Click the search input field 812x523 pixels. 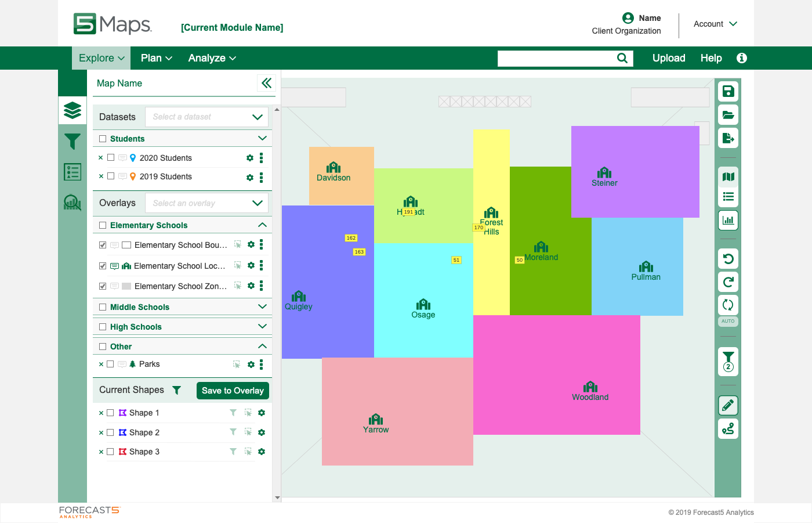(x=556, y=58)
